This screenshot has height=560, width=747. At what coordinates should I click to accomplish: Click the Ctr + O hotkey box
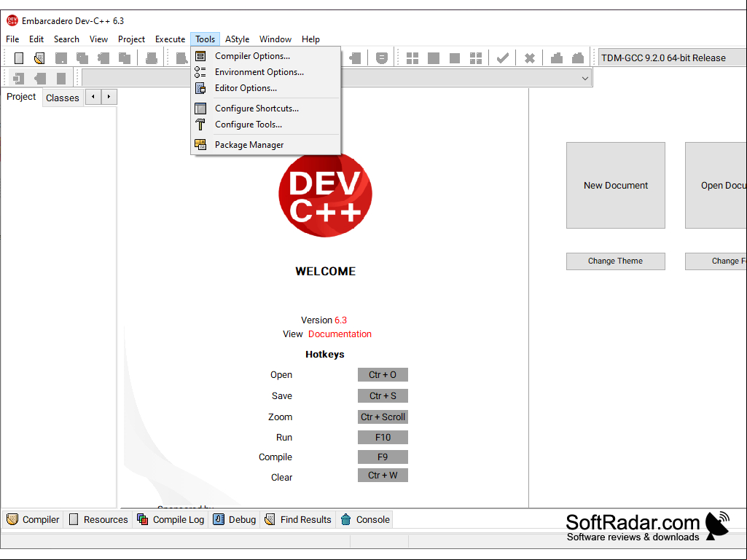383,375
